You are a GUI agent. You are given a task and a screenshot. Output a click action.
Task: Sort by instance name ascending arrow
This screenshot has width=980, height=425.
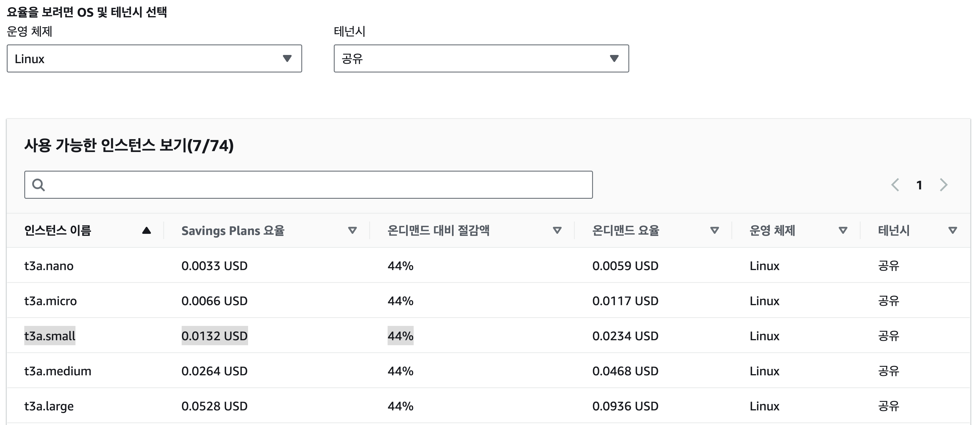tap(147, 230)
